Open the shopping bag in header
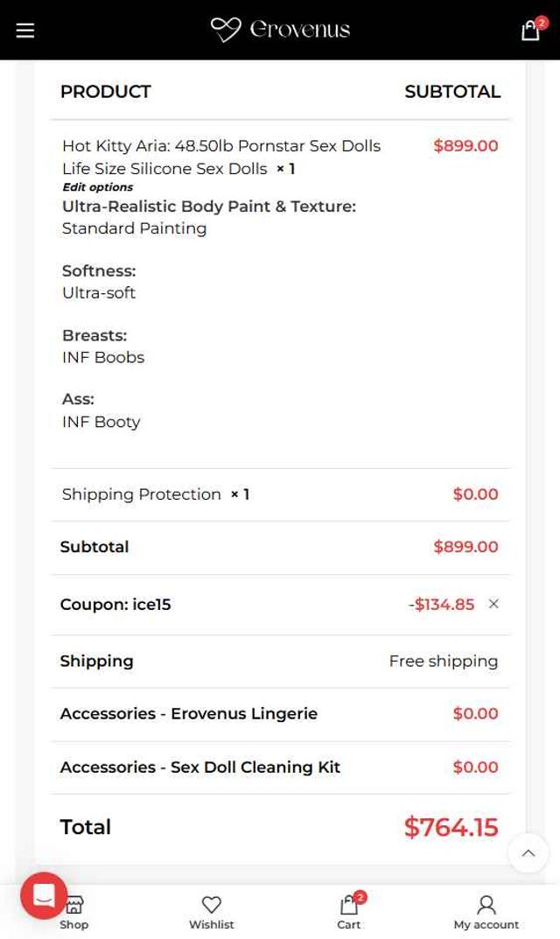 point(531,31)
